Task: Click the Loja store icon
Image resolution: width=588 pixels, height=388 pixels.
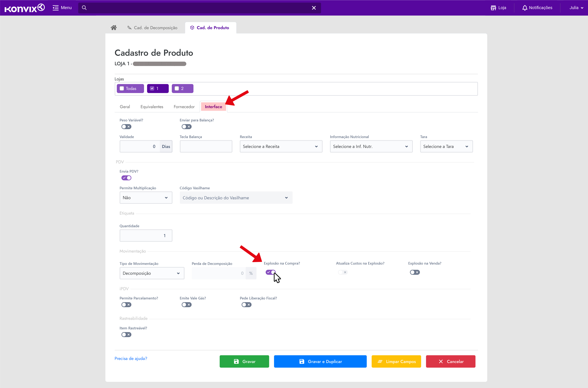Action: pyautogui.click(x=493, y=8)
